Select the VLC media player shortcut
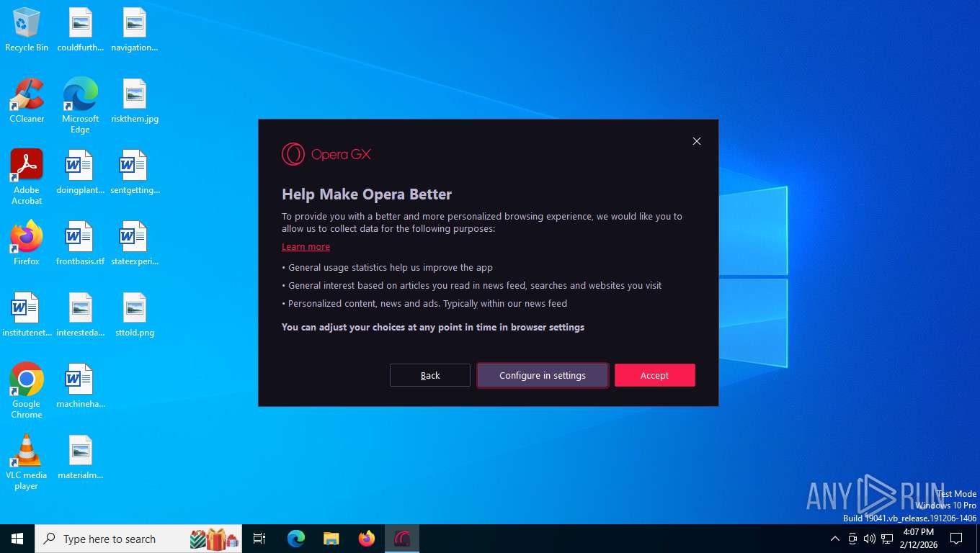The image size is (980, 553). click(27, 462)
